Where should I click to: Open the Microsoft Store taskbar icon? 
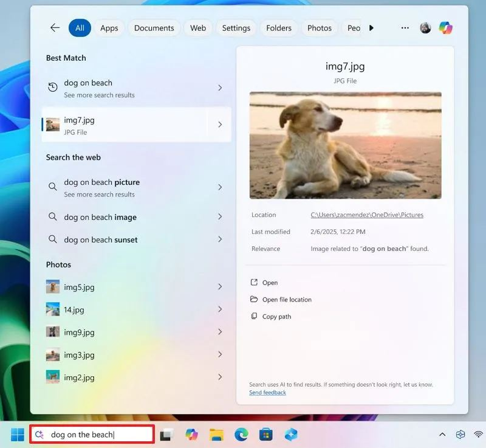[x=266, y=434]
